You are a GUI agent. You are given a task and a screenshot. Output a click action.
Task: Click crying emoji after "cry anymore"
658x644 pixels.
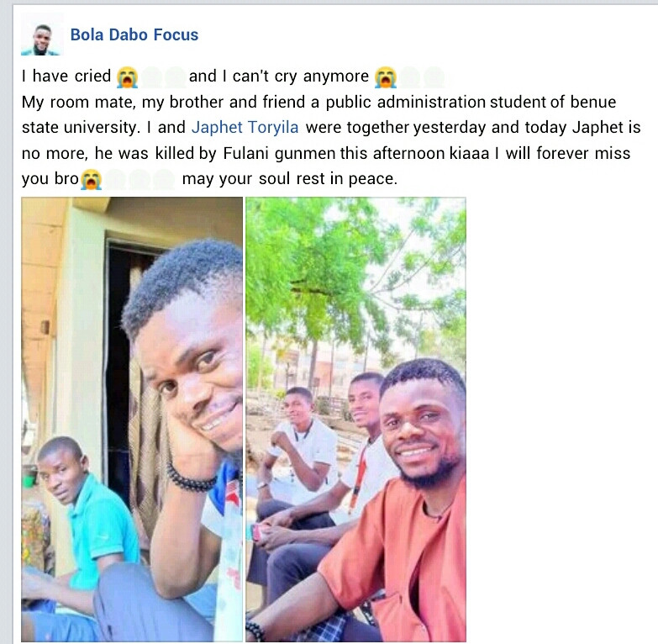tap(386, 77)
